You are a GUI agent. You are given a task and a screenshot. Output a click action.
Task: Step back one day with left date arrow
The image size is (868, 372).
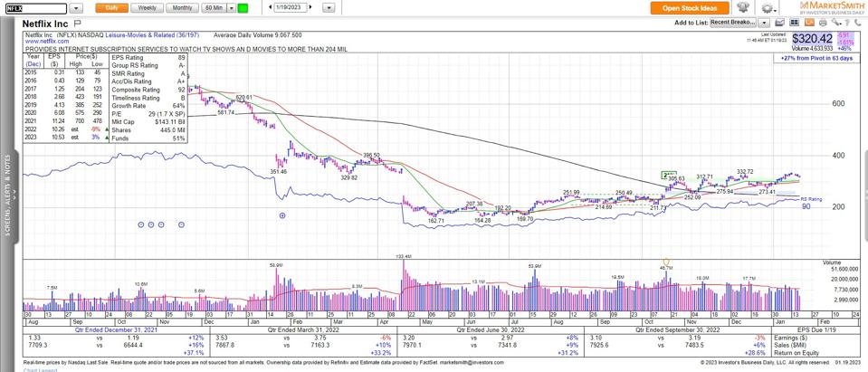tap(271, 8)
